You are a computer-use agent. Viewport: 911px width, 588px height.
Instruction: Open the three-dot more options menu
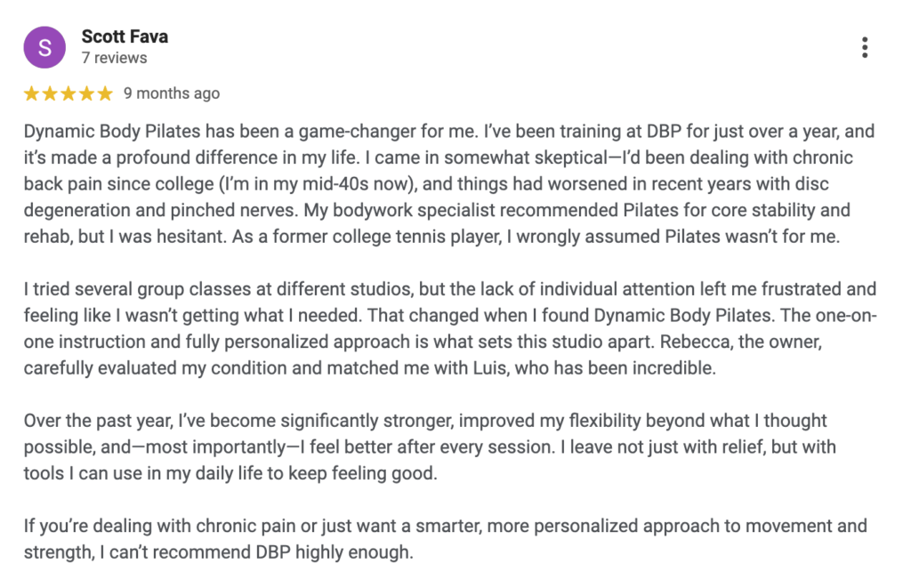[x=864, y=48]
